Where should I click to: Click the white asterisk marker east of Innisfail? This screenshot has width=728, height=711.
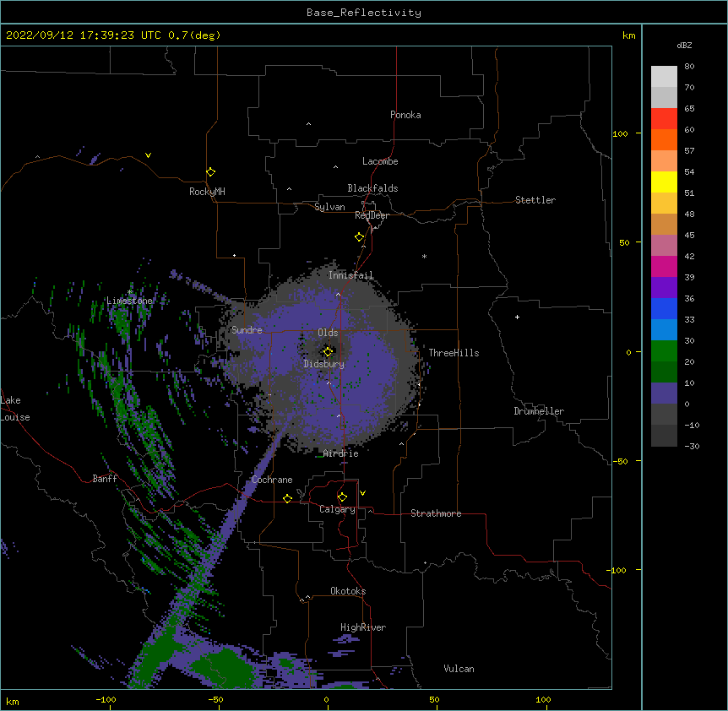click(x=424, y=256)
